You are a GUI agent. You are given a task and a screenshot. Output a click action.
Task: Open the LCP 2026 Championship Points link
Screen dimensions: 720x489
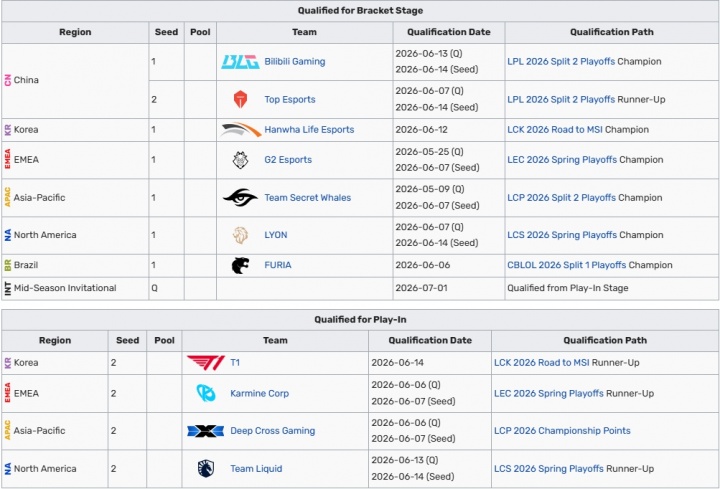click(x=562, y=431)
